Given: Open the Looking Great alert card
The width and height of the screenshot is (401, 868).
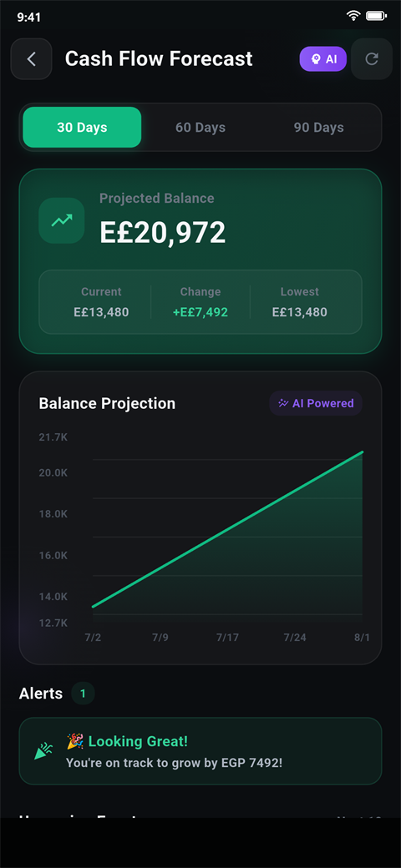Looking at the screenshot, I should (200, 751).
